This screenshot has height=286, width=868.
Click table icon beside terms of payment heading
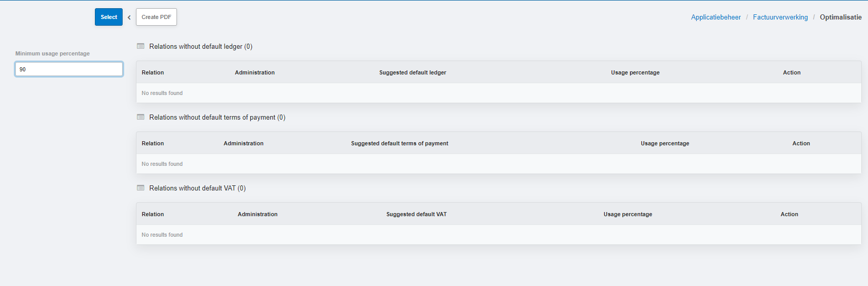click(x=141, y=117)
